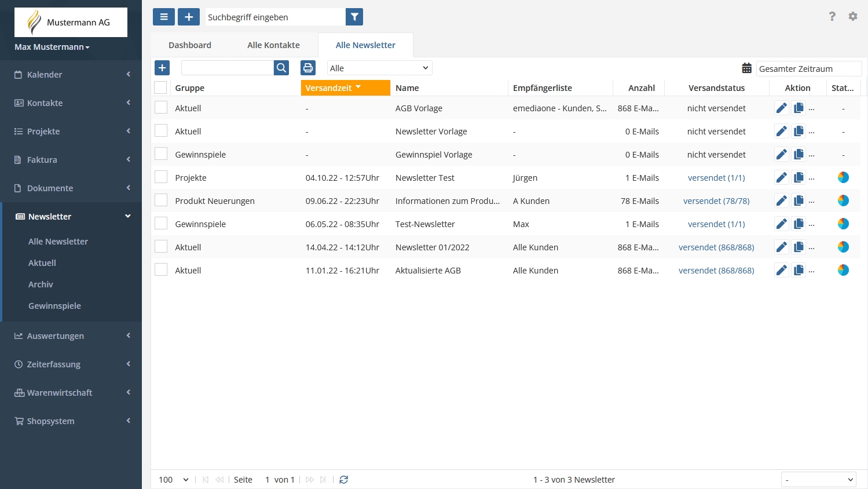Open statistics chart for Aktualisierte AGB

tap(843, 270)
